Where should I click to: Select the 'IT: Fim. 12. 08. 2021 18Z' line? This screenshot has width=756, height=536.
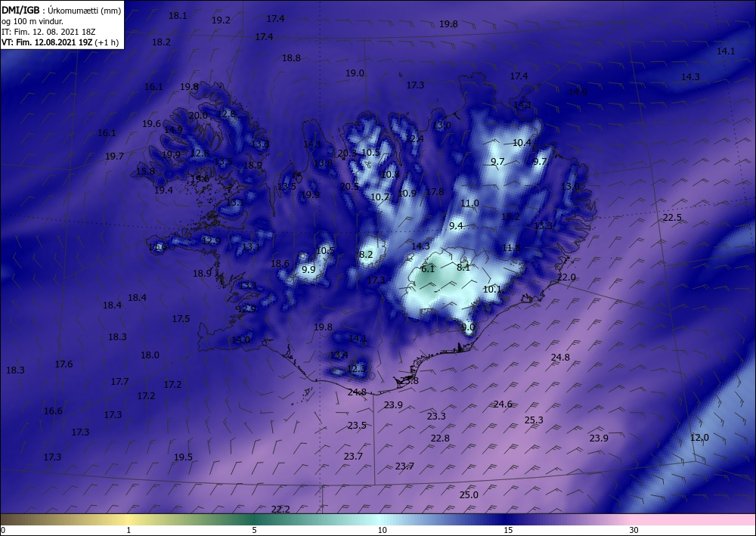(x=48, y=32)
